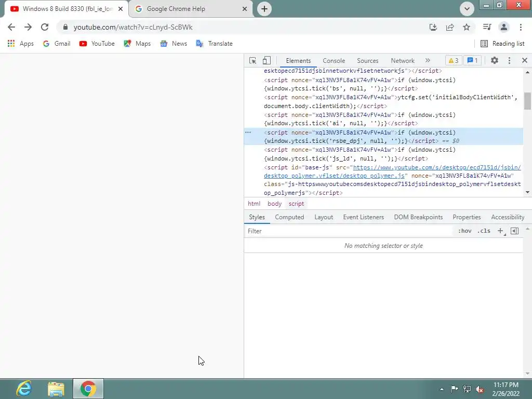Go back to previous page
Image resolution: width=532 pixels, height=399 pixels.
(11, 27)
